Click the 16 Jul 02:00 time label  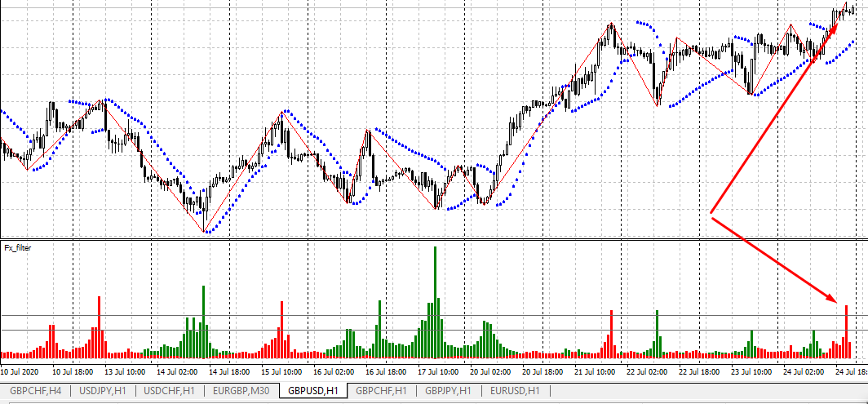335,371
